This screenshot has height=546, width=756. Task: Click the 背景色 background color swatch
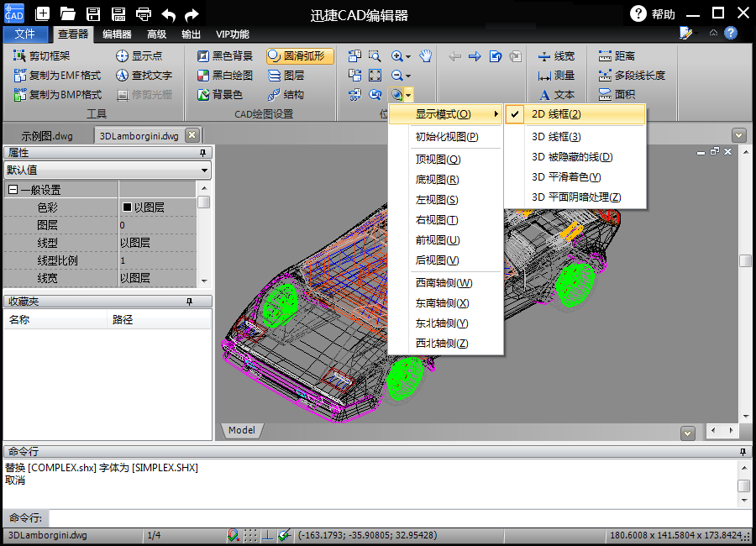click(x=219, y=95)
